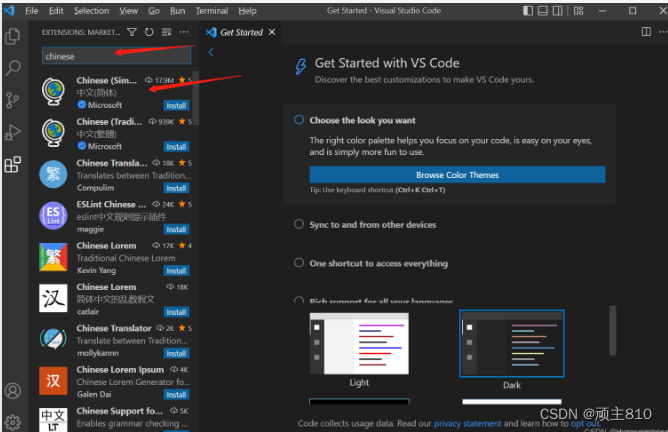Screen dimensions: 668x432
Task: Choose the Dark theme thumbnail
Action: (512, 344)
